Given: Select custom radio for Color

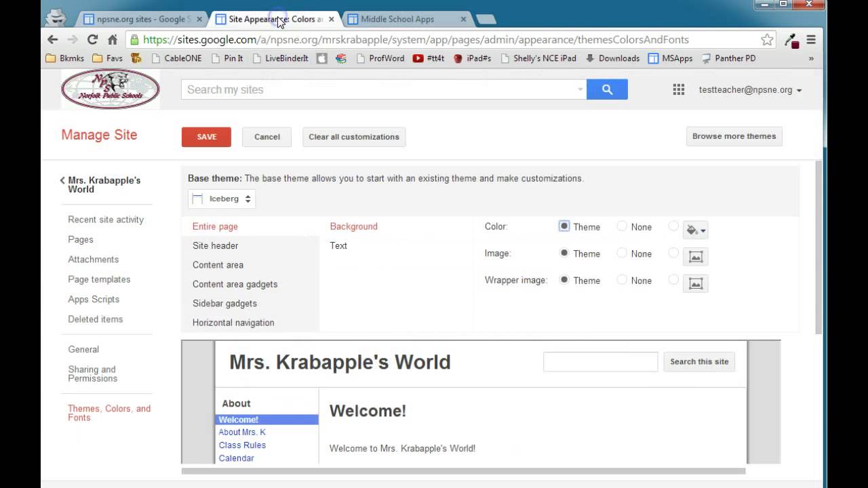Looking at the screenshot, I should pos(673,226).
